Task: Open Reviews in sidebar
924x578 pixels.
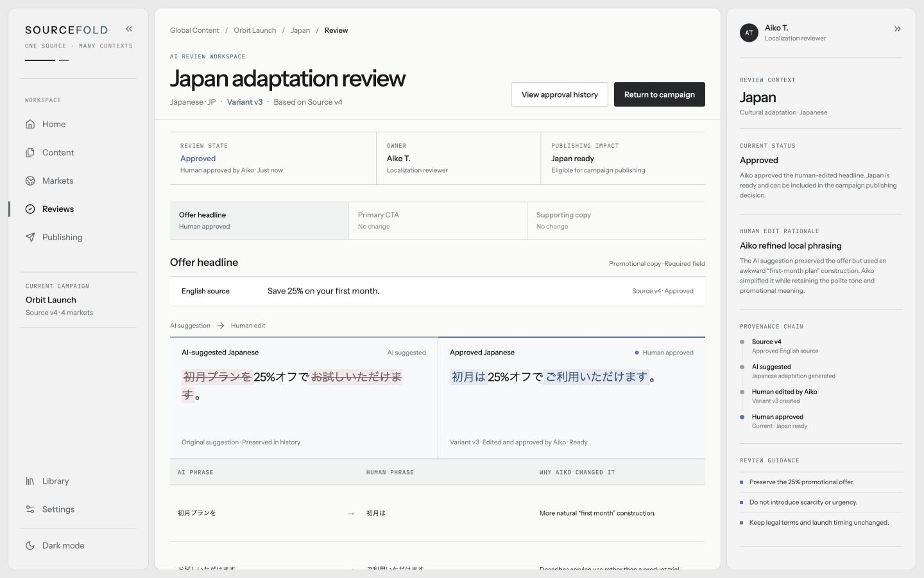Action: pyautogui.click(x=78, y=209)
